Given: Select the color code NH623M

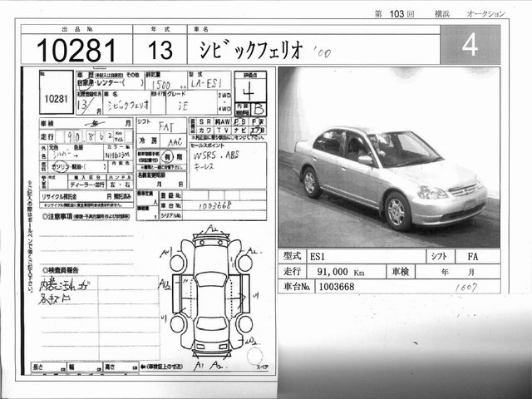Looking at the screenshot, I should pyautogui.click(x=117, y=155).
